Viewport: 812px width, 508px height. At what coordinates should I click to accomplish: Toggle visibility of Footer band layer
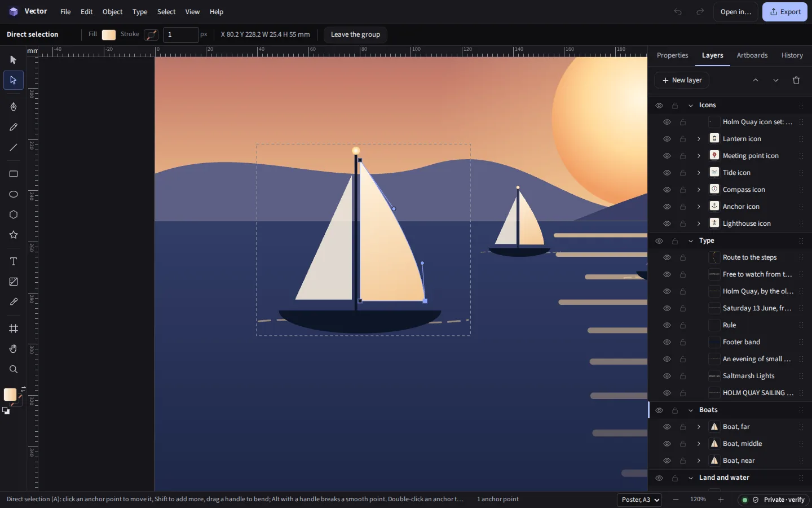(667, 342)
